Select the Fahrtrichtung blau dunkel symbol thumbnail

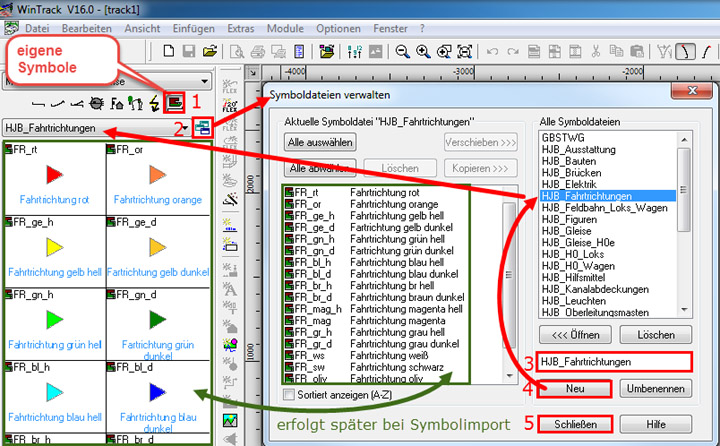coord(158,396)
